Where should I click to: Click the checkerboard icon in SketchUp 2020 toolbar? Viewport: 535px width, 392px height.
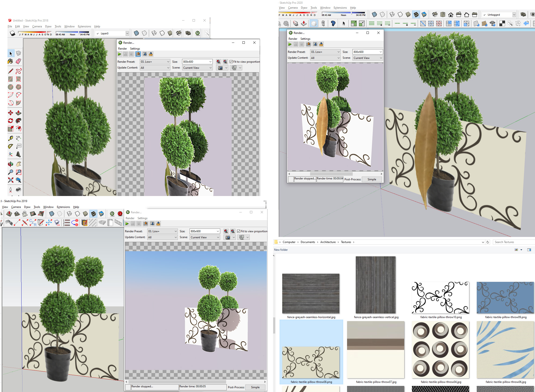[x=502, y=23]
